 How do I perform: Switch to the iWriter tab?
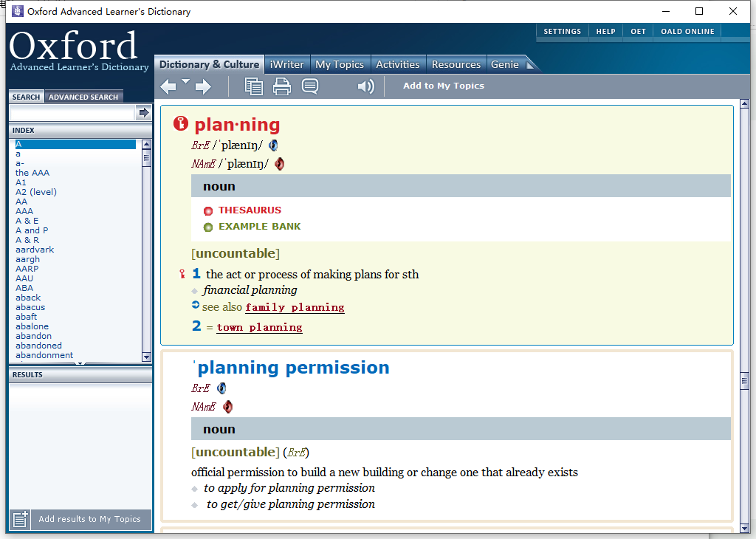coord(287,64)
